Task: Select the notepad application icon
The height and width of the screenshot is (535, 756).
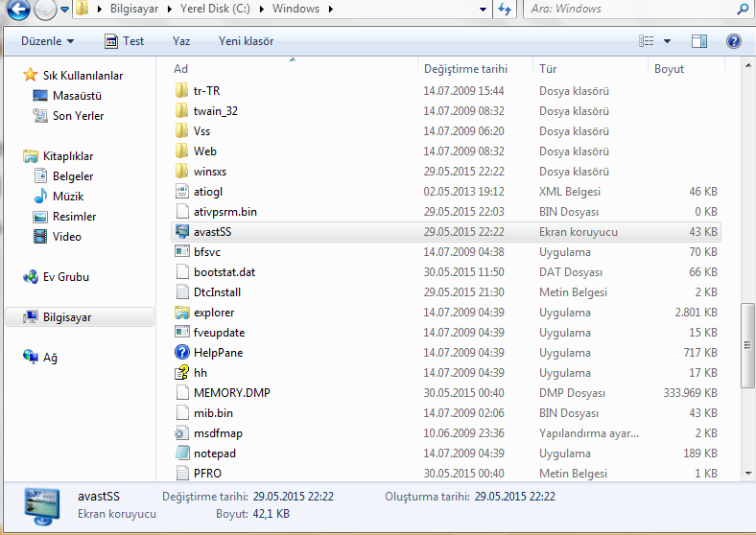Action: pyautogui.click(x=183, y=454)
